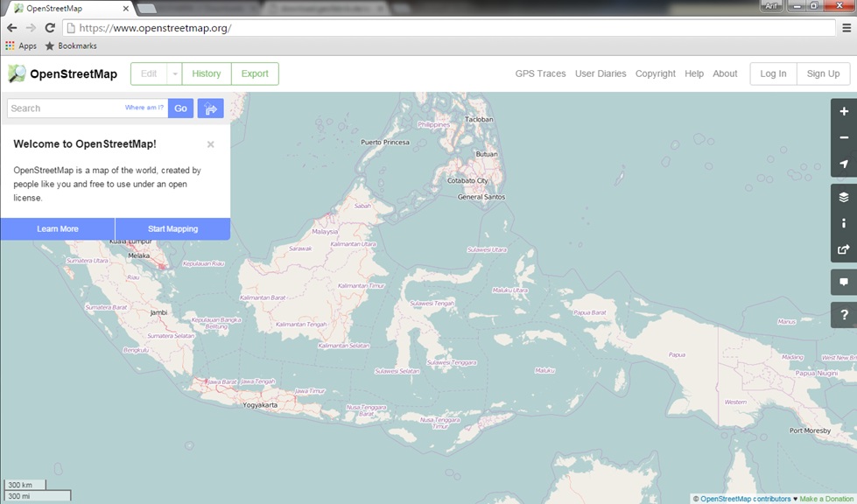Viewport: 857px width, 504px height.
Task: Click the Start Mapping button
Action: tap(172, 228)
